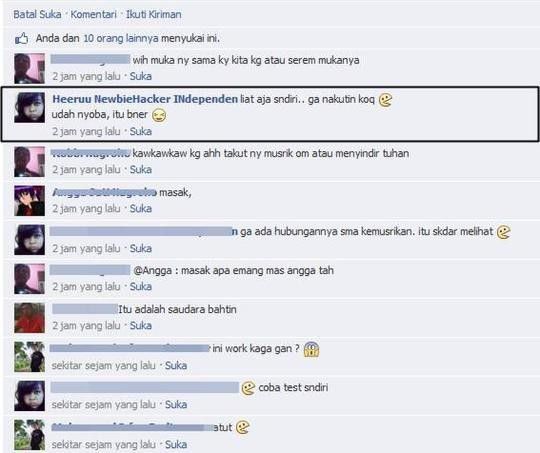Screen dimensions: 540x453
Task: Click the avatar of Heeruu's highlighted comment
Action: pyautogui.click(x=29, y=107)
